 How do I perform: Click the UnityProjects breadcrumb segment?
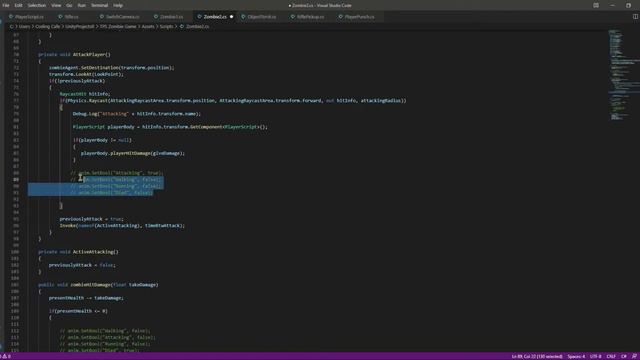(80, 27)
